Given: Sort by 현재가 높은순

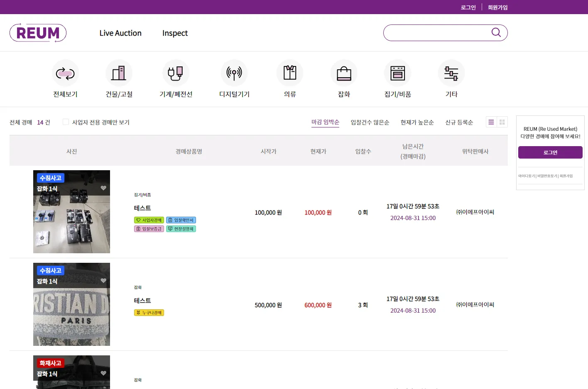Looking at the screenshot, I should [x=417, y=122].
